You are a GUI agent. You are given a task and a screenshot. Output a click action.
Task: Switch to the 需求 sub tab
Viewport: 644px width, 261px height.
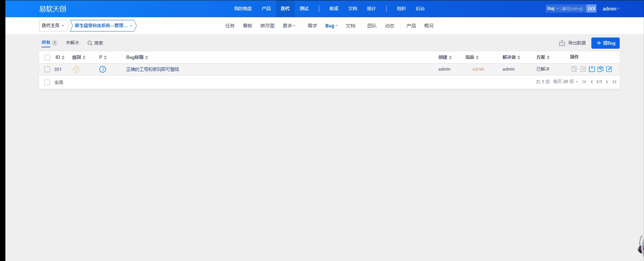pos(312,26)
